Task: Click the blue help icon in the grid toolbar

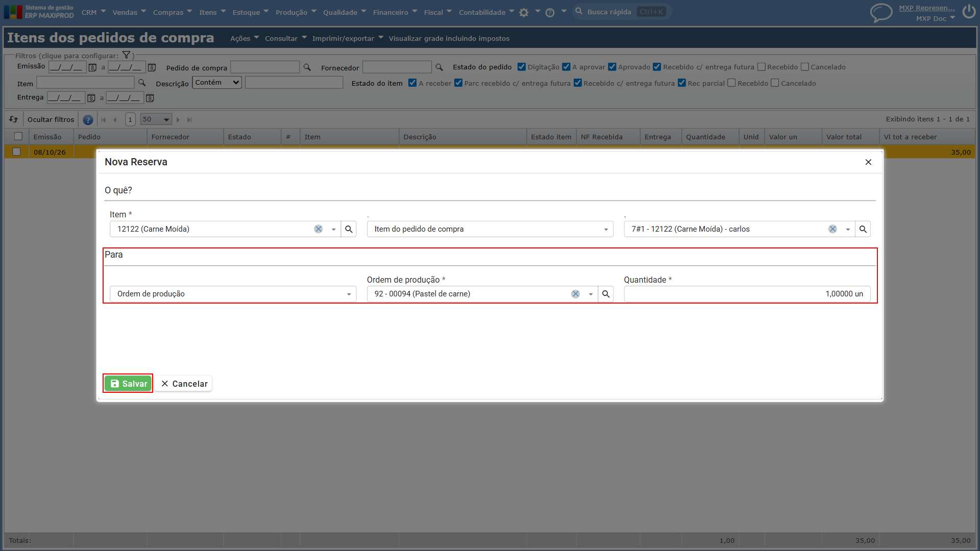Action: [x=88, y=120]
